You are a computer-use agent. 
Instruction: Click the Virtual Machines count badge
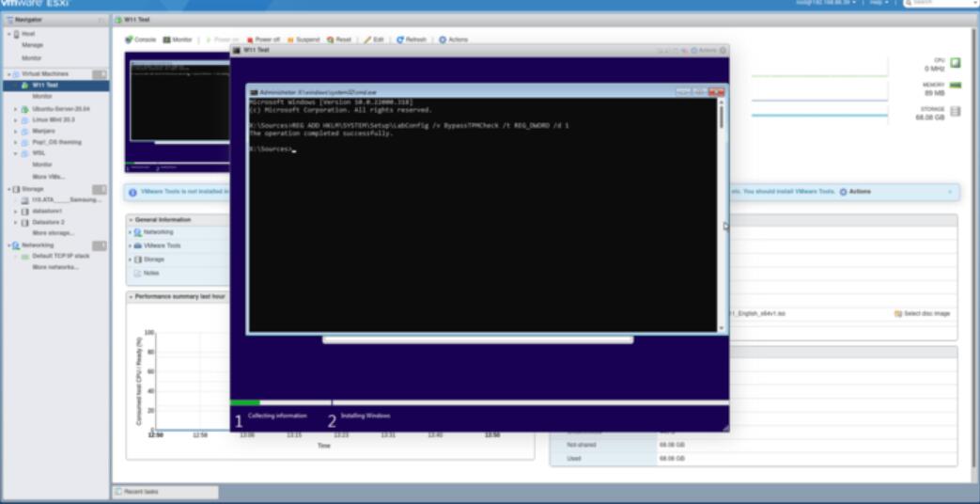click(x=100, y=74)
